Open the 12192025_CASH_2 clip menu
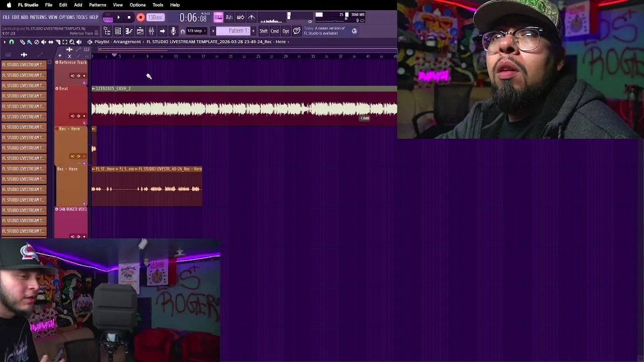This screenshot has width=644, height=362. [x=94, y=88]
